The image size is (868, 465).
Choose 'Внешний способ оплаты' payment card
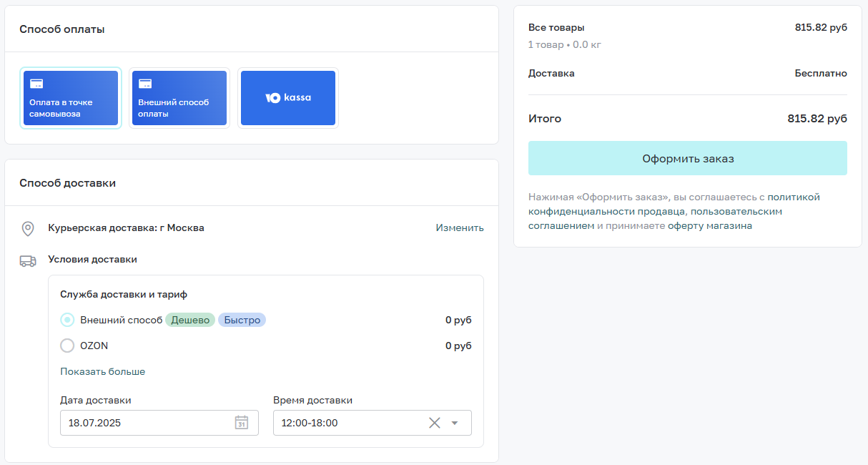click(x=179, y=98)
